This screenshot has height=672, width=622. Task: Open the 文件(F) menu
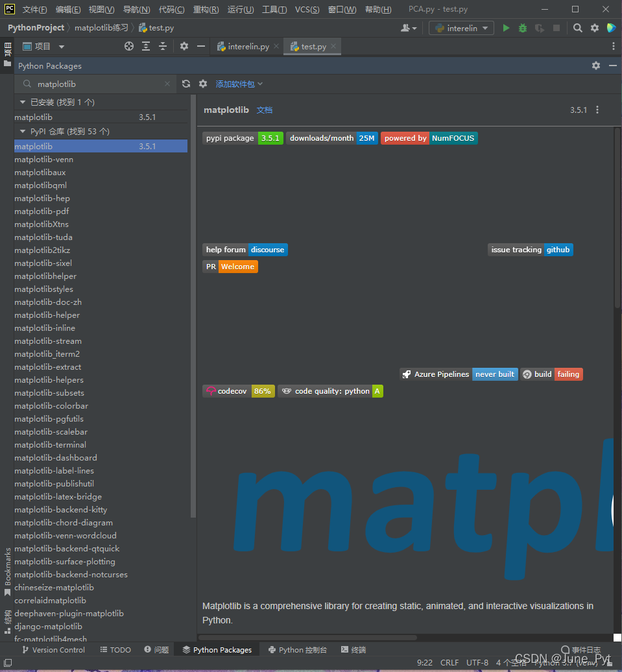point(35,10)
